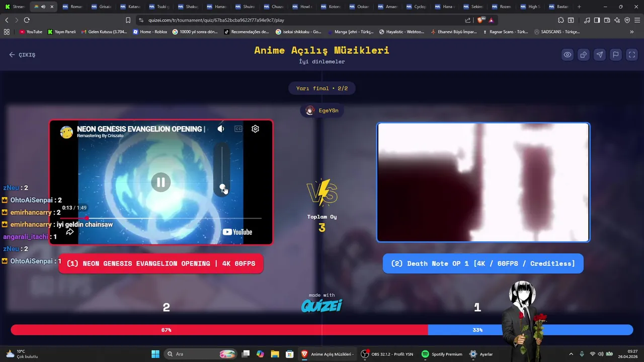Reload the page
The image size is (644, 362).
point(27,20)
